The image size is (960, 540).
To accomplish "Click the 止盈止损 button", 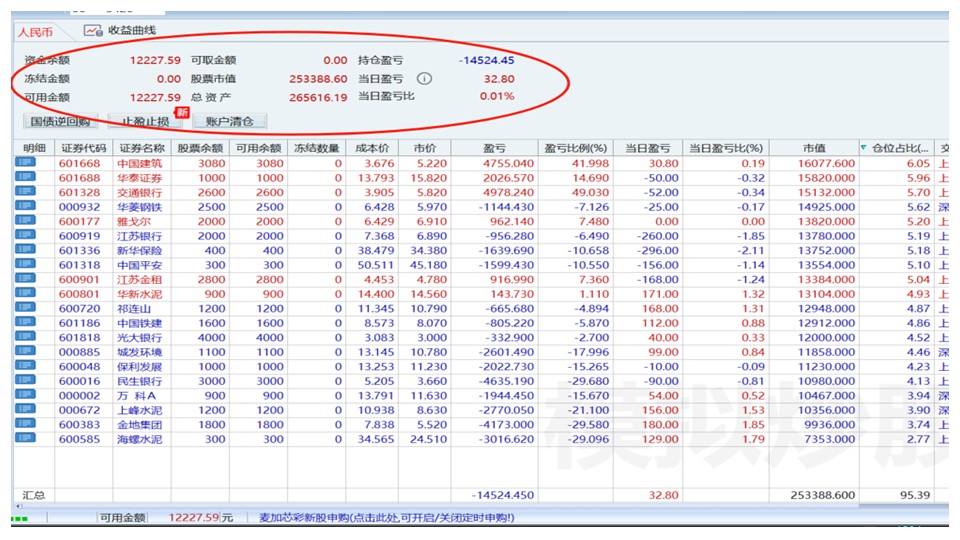I will click(145, 121).
